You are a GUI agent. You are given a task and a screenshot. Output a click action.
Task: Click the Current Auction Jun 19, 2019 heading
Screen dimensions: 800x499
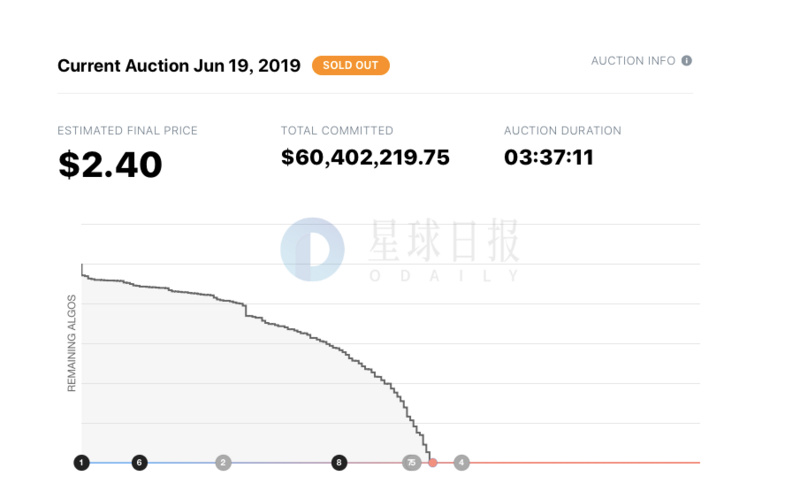click(x=179, y=66)
